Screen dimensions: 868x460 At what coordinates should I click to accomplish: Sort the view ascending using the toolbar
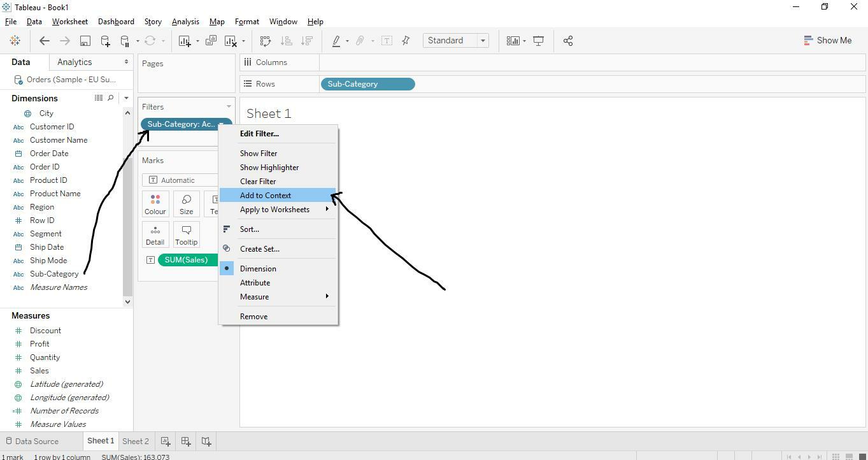click(287, 40)
